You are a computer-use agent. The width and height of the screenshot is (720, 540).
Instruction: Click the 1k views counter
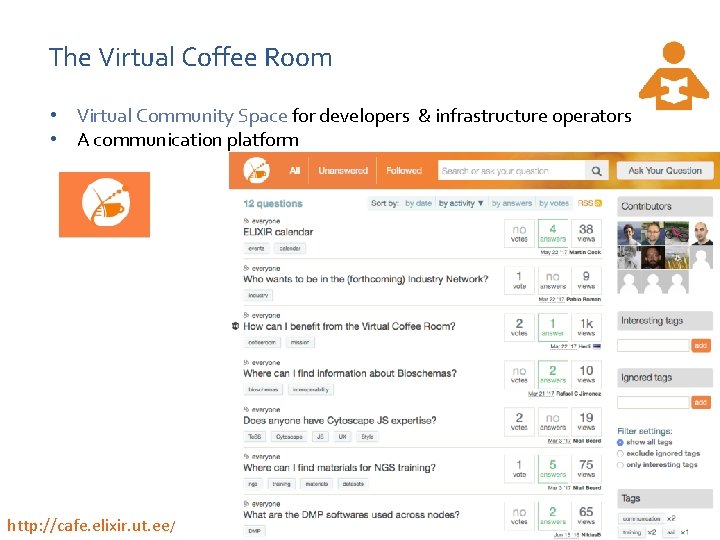[x=586, y=327]
